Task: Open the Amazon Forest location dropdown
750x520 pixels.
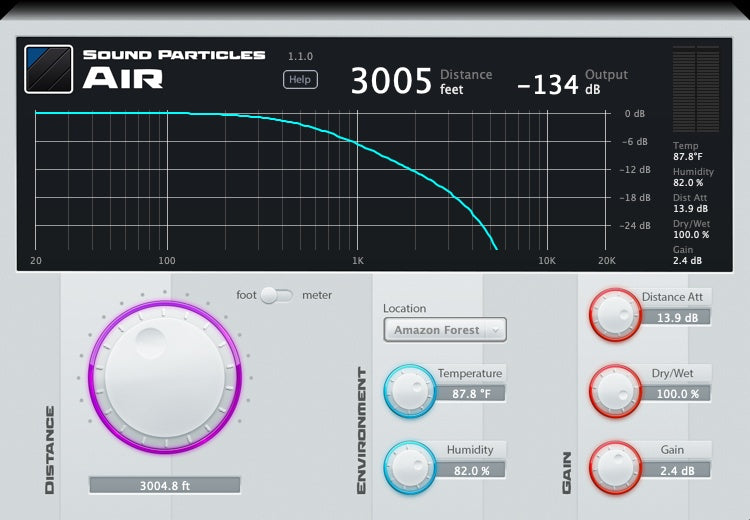Action: (445, 330)
